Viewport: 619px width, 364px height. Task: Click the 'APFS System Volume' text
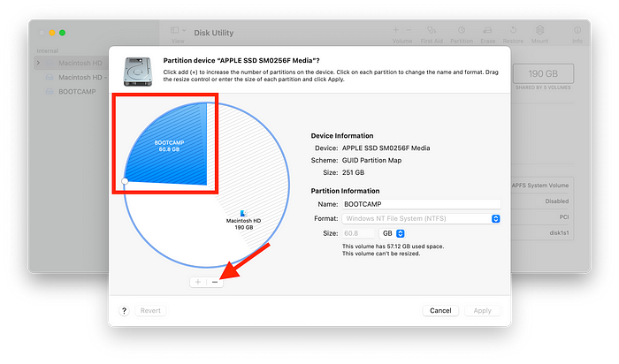[x=540, y=186]
